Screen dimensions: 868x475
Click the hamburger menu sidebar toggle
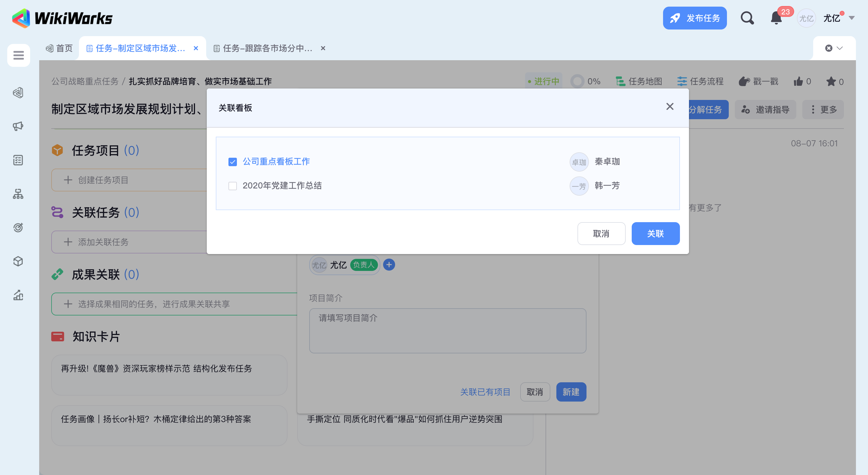click(18, 55)
